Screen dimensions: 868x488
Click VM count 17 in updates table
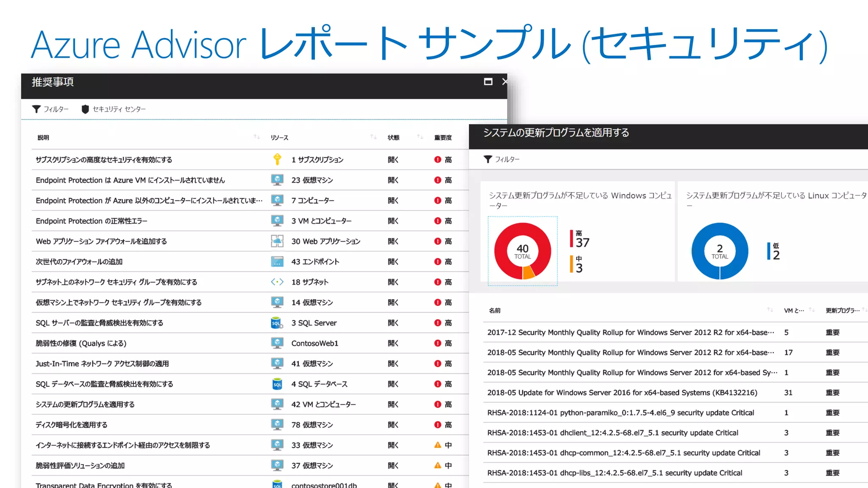(788, 352)
